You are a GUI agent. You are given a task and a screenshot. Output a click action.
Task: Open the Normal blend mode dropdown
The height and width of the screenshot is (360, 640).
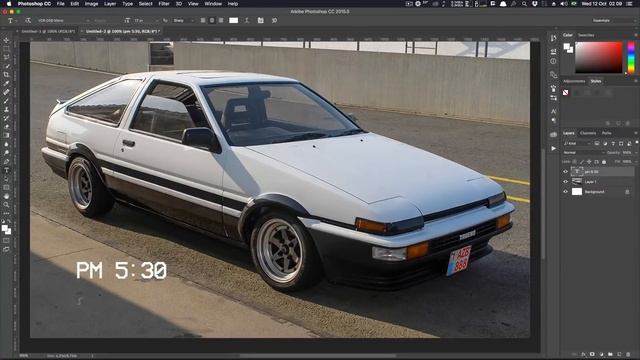[583, 153]
